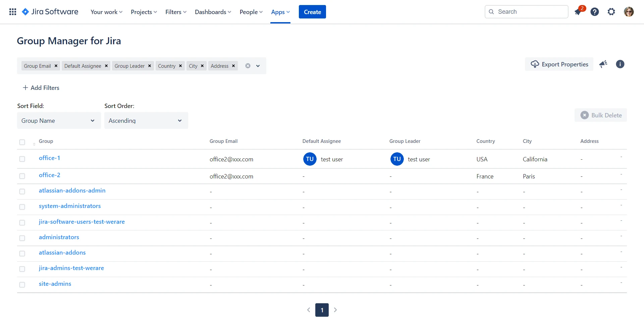Open the Sort Order Ascending dropdown

coord(146,120)
